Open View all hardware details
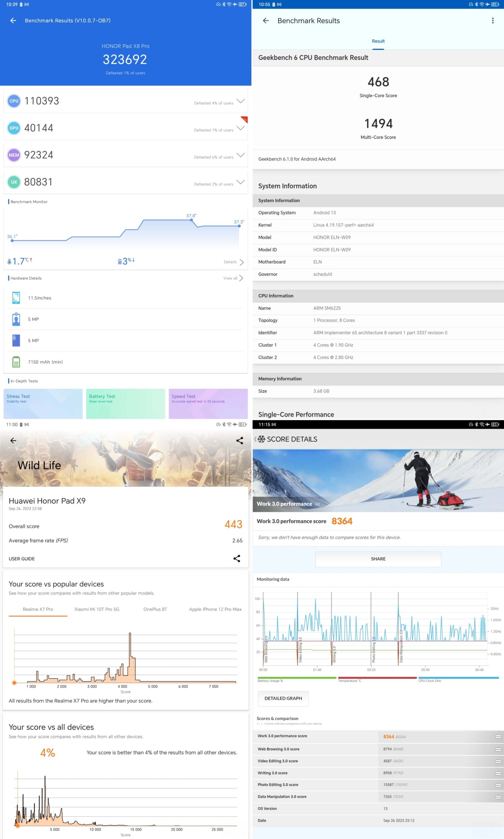Viewport: 504px width, 839px height. [x=233, y=278]
